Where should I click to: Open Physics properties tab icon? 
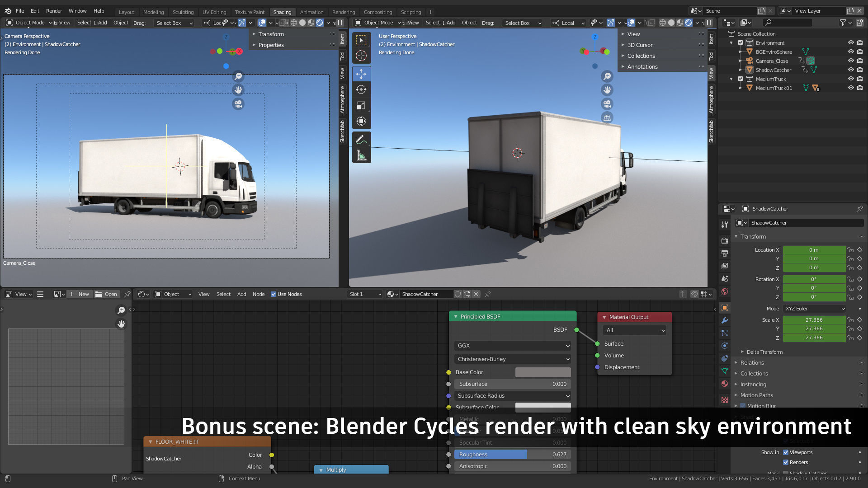tap(725, 346)
